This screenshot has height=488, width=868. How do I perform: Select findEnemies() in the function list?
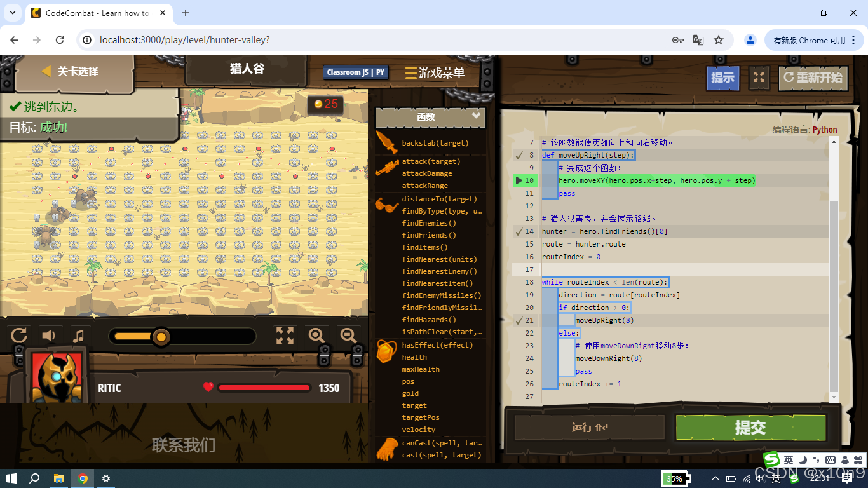pos(429,223)
